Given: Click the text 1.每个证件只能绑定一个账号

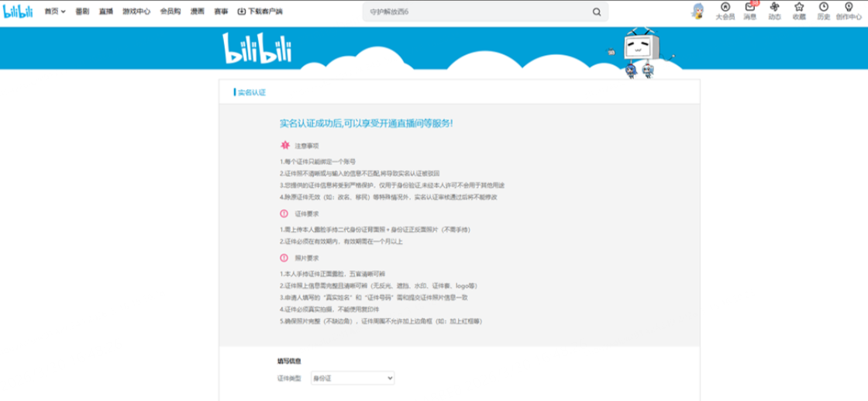Looking at the screenshot, I should click(318, 162).
